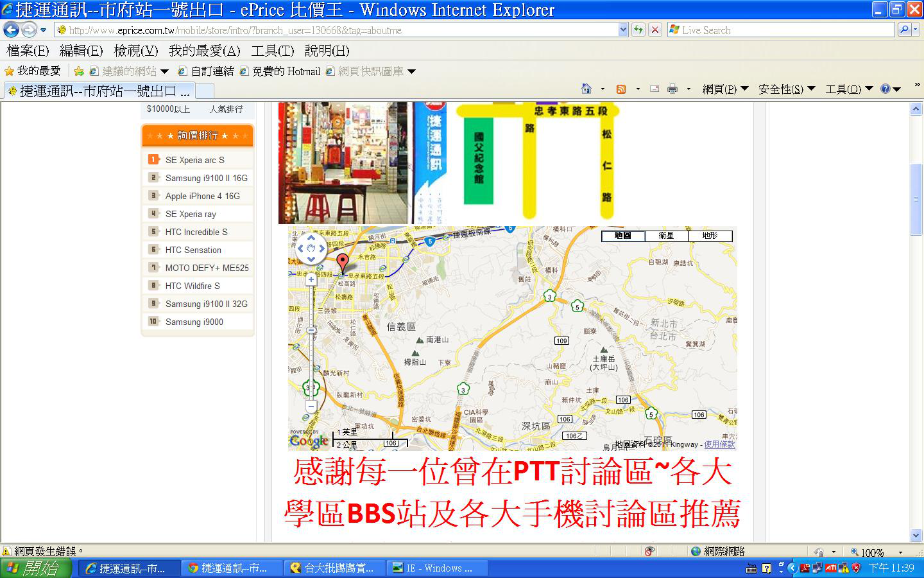Screen dimensions: 924x578
Task: Click the Google logo on map
Action: click(x=309, y=441)
